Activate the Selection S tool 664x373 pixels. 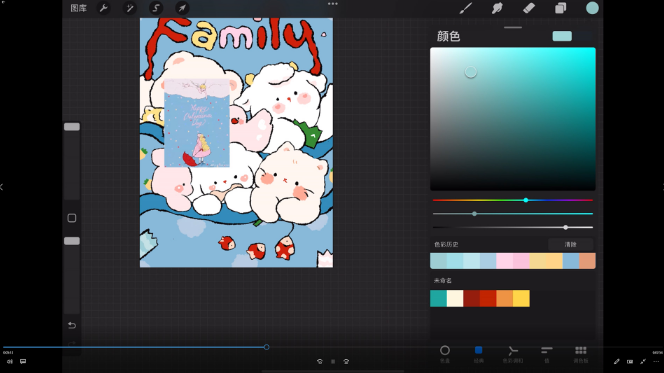pos(156,8)
